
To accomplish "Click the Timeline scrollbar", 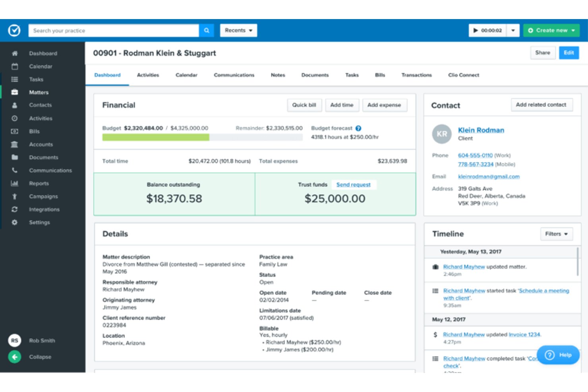I will 577,261.
